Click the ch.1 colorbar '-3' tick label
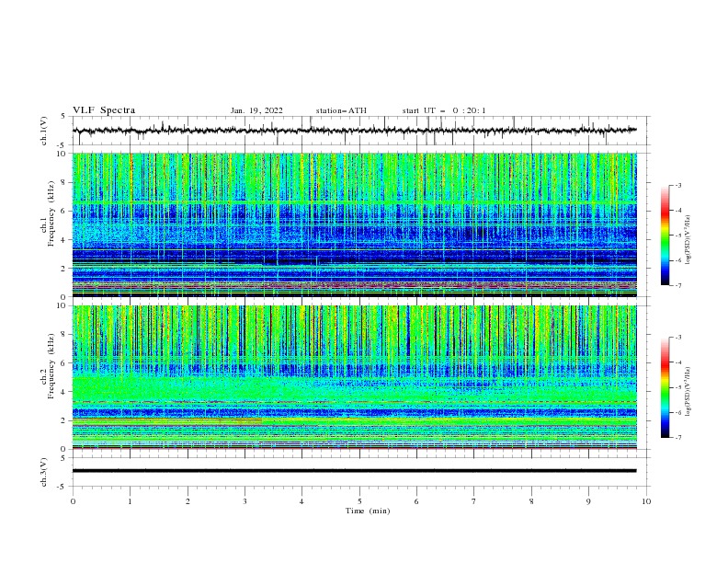 click(x=677, y=185)
